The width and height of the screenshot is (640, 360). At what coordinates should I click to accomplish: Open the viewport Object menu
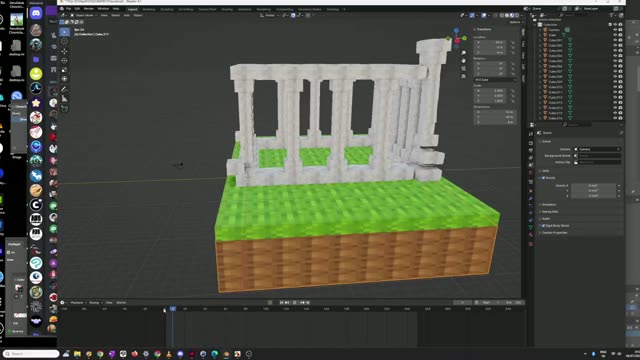click(138, 15)
